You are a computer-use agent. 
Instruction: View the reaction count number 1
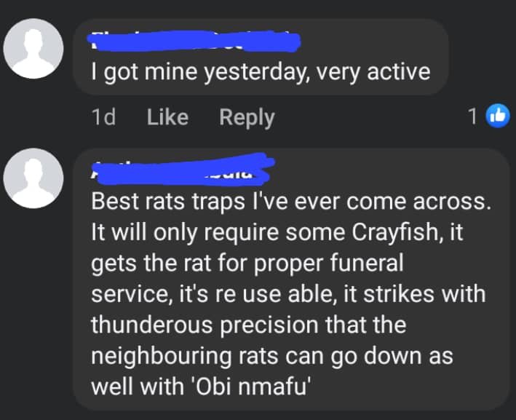473,116
